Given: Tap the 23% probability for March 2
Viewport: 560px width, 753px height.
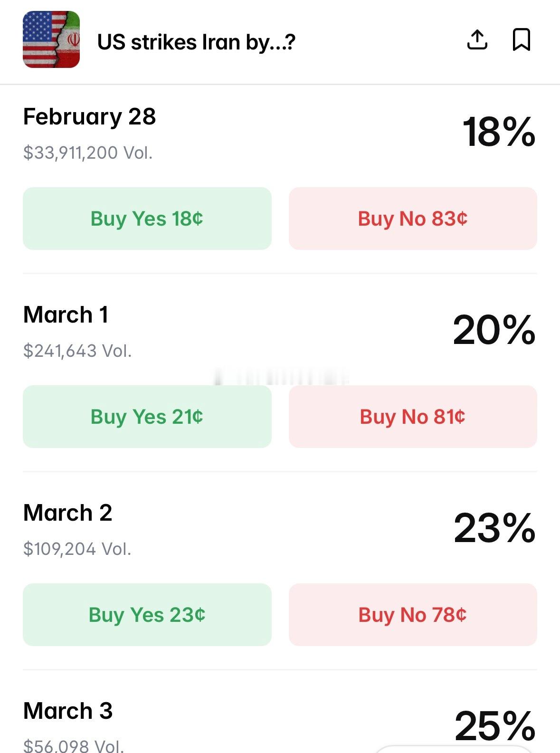Looking at the screenshot, I should pyautogui.click(x=494, y=528).
